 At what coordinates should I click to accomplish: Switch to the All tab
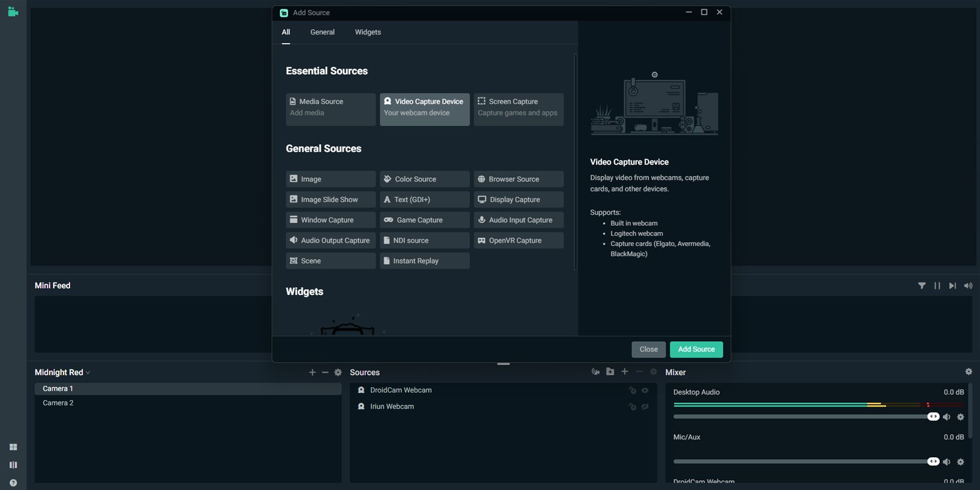coord(286,32)
